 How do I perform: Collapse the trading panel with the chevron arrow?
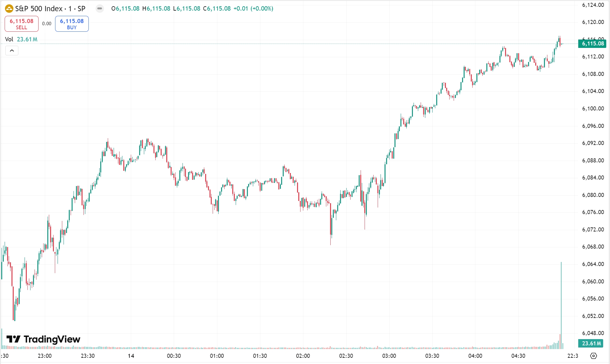point(12,50)
